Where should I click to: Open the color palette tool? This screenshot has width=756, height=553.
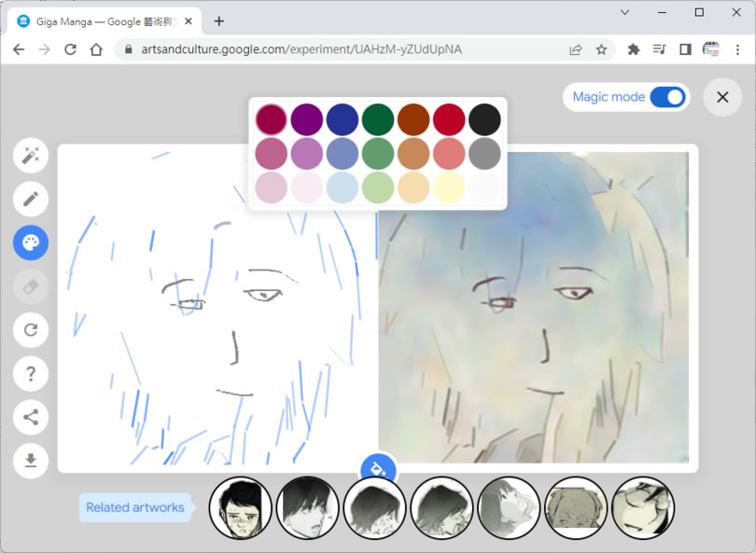tap(31, 242)
